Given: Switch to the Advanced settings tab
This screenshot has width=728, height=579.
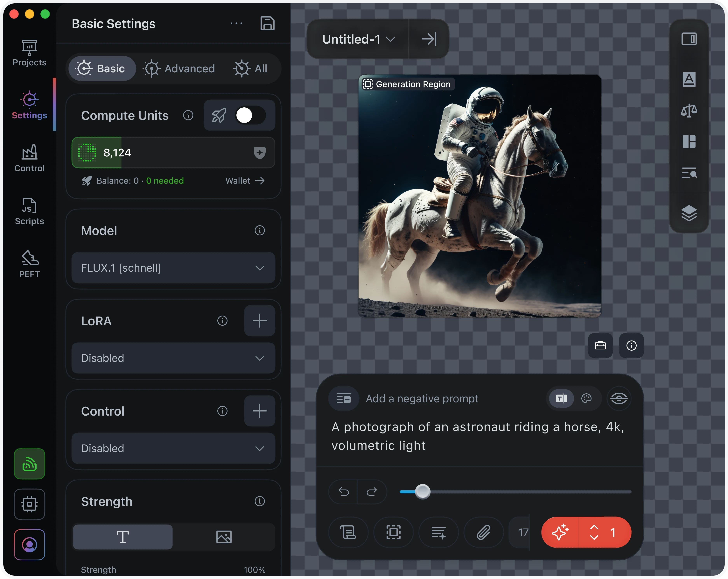Looking at the screenshot, I should tap(179, 68).
